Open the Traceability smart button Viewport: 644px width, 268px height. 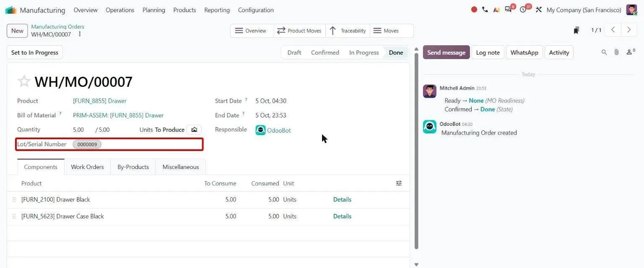coord(348,31)
